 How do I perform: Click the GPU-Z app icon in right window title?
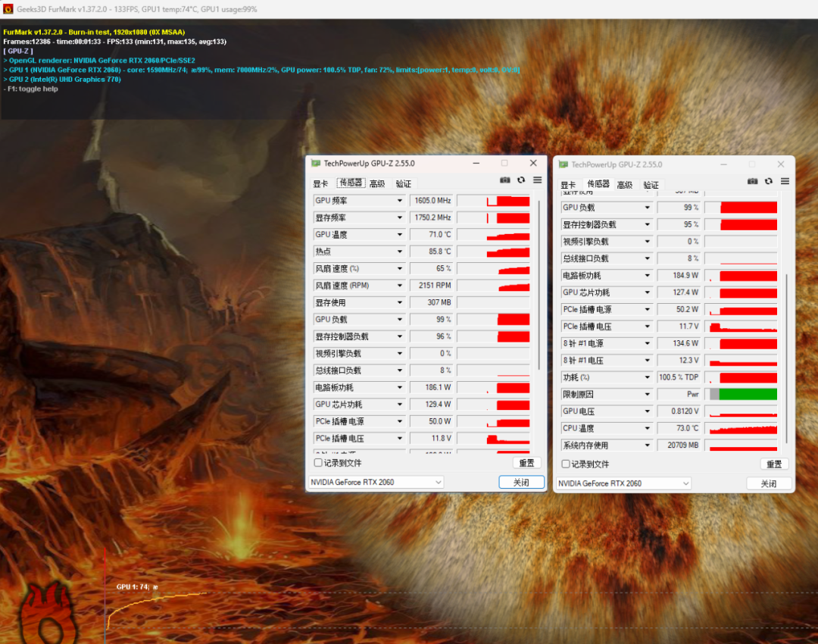563,164
